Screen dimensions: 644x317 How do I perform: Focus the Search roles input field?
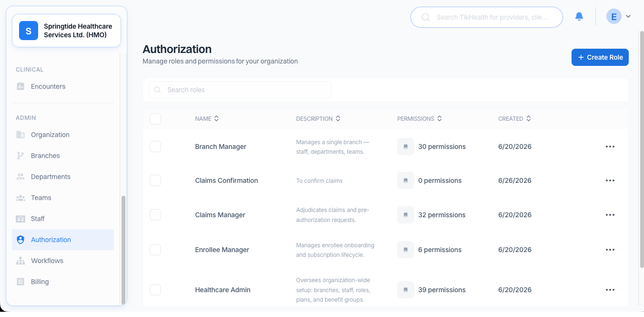point(240,90)
